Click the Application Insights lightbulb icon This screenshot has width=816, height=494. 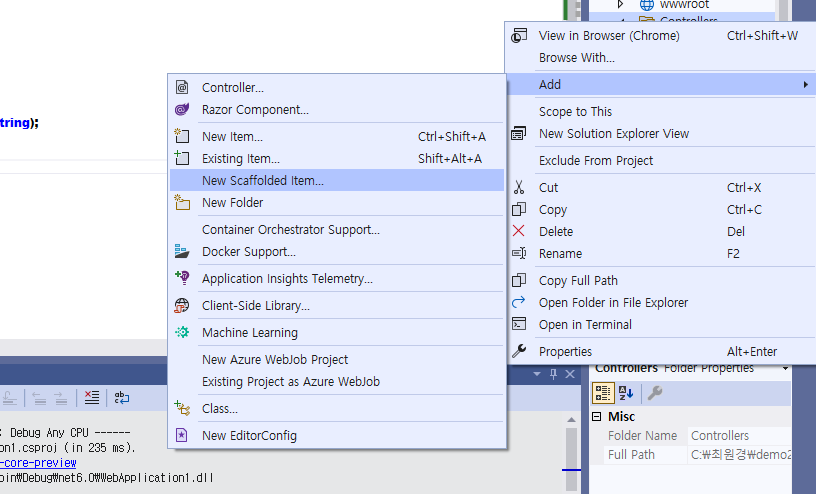[182, 278]
